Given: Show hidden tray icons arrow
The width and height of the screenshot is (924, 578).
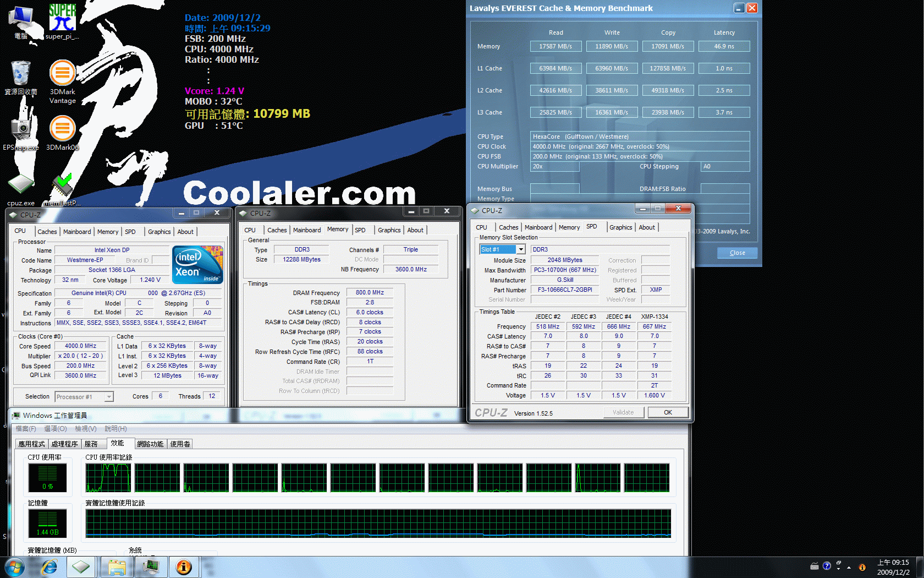Looking at the screenshot, I should tap(849, 567).
